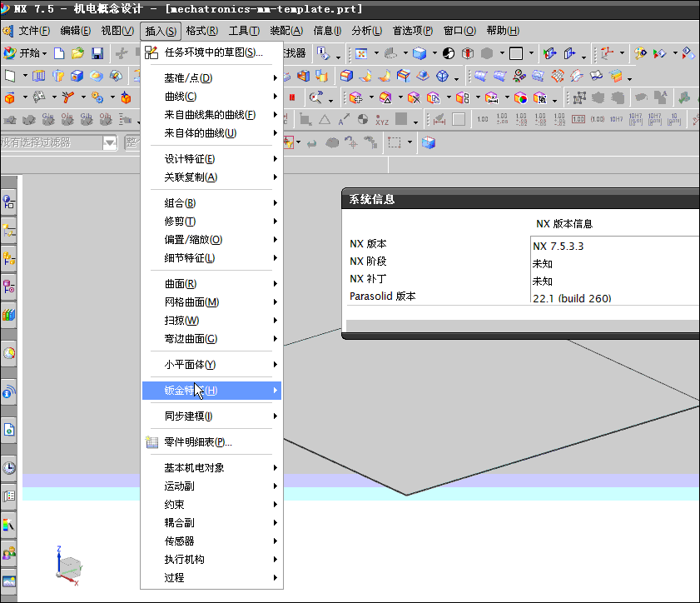Select 传感器 menu entry

(211, 541)
